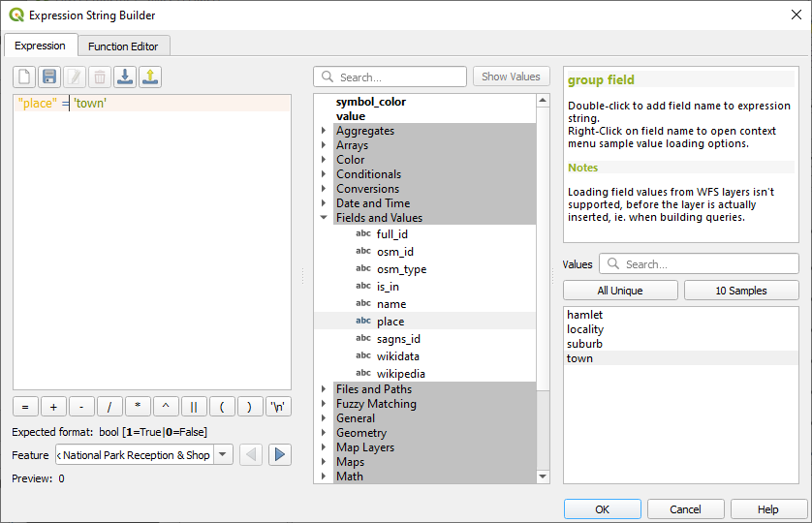Switch to the Function Editor tab

(x=123, y=46)
